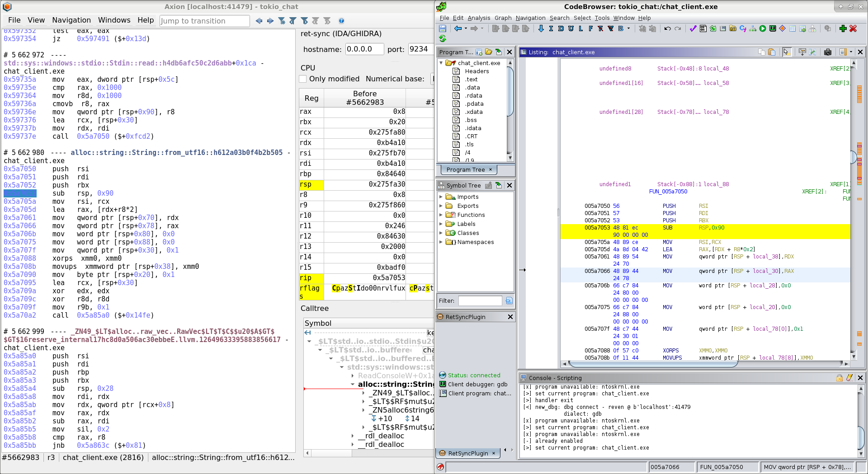The width and height of the screenshot is (868, 474).
Task: Click the forward navigation arrow in Axion toolbar
Action: [270, 21]
